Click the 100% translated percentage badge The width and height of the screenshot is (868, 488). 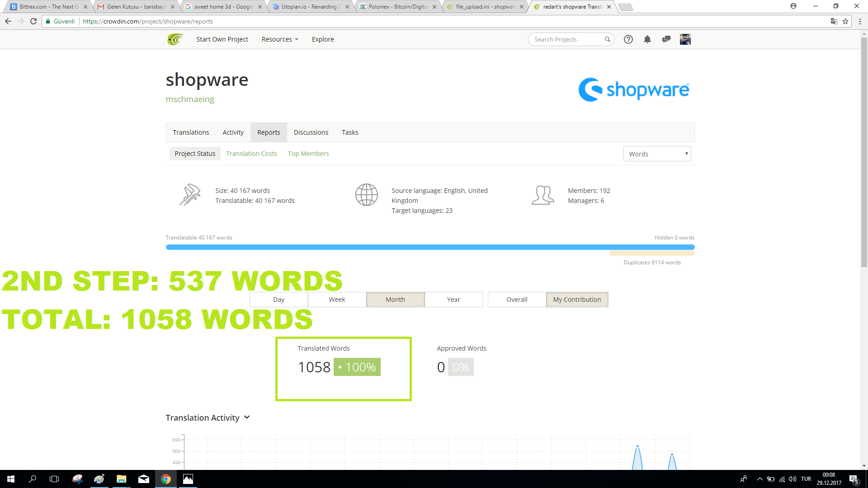[357, 367]
